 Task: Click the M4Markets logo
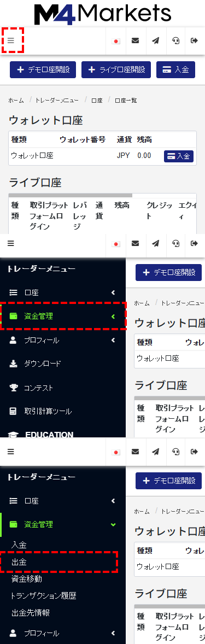102,14
